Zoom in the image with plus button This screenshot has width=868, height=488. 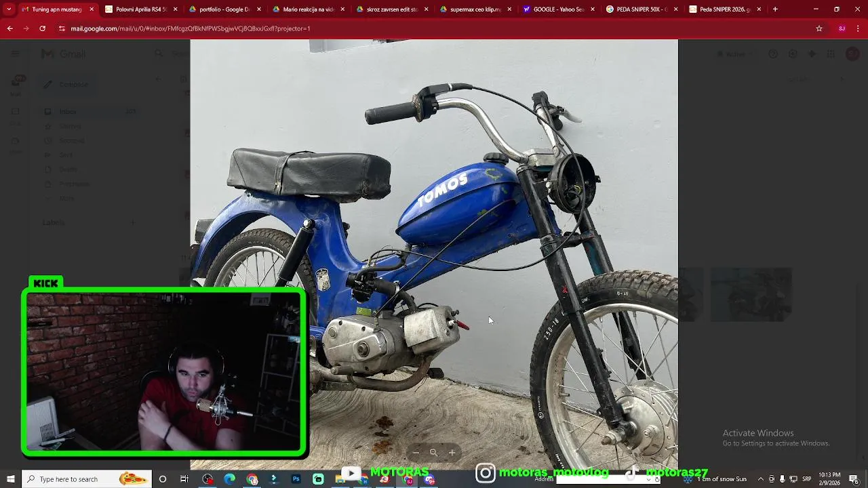coord(452,453)
